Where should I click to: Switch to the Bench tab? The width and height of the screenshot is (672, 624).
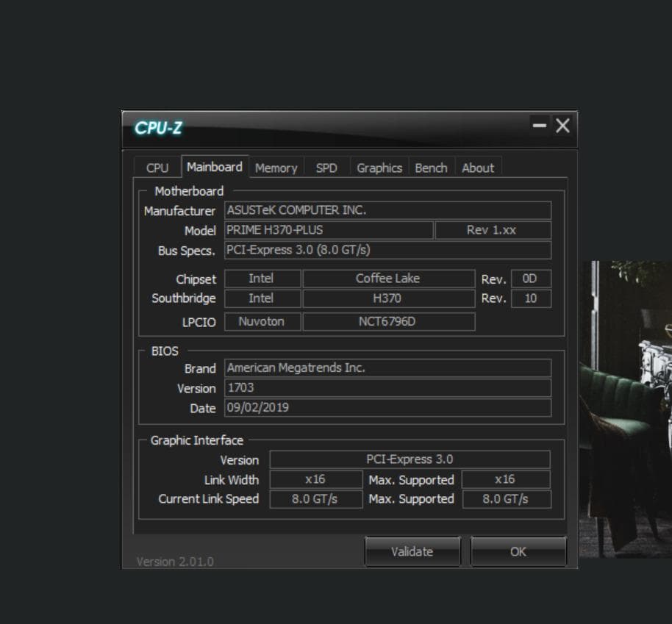(x=431, y=168)
